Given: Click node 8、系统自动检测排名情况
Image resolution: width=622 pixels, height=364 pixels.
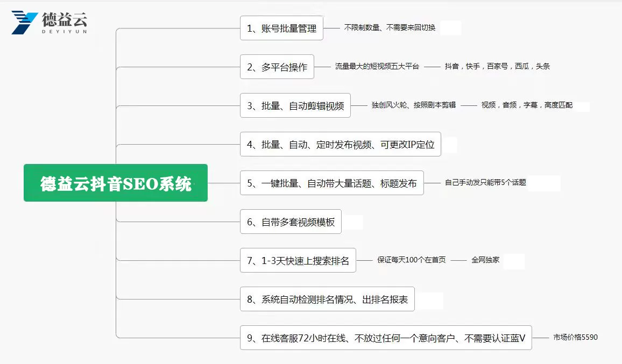Looking at the screenshot, I should 327,299.
